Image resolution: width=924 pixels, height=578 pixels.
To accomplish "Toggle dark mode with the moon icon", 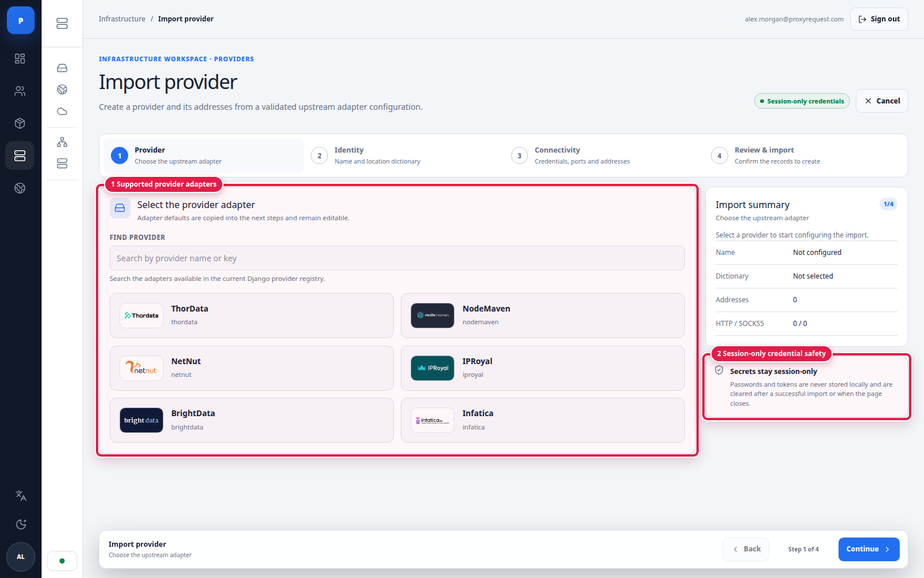I will (21, 524).
